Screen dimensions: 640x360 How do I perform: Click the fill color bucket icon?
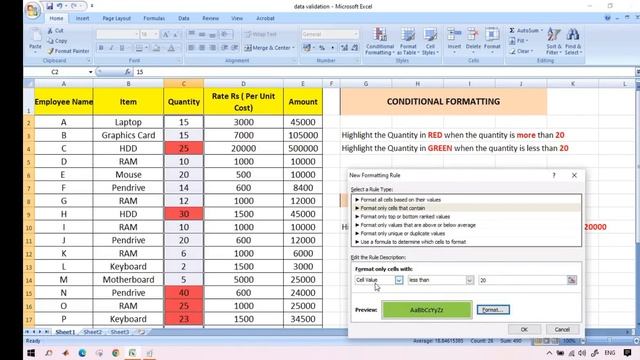tap(156, 48)
